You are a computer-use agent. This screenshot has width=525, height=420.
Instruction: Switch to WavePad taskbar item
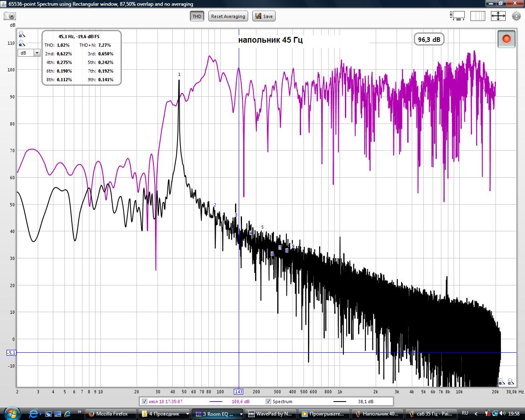coord(271,414)
